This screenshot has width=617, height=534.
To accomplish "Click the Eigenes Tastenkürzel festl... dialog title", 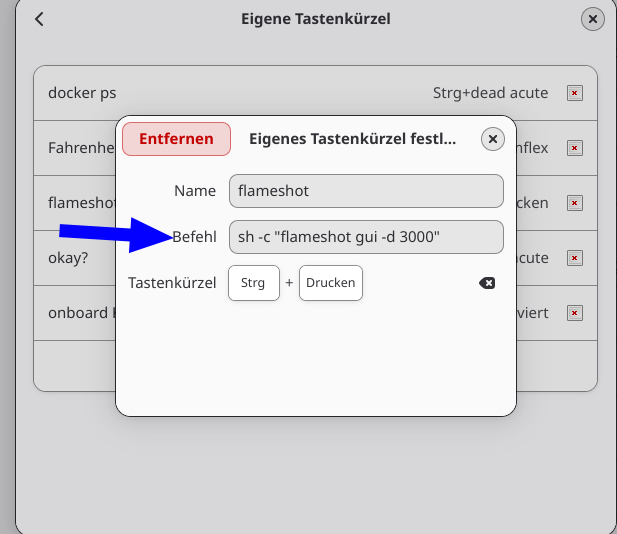I will tap(353, 139).
